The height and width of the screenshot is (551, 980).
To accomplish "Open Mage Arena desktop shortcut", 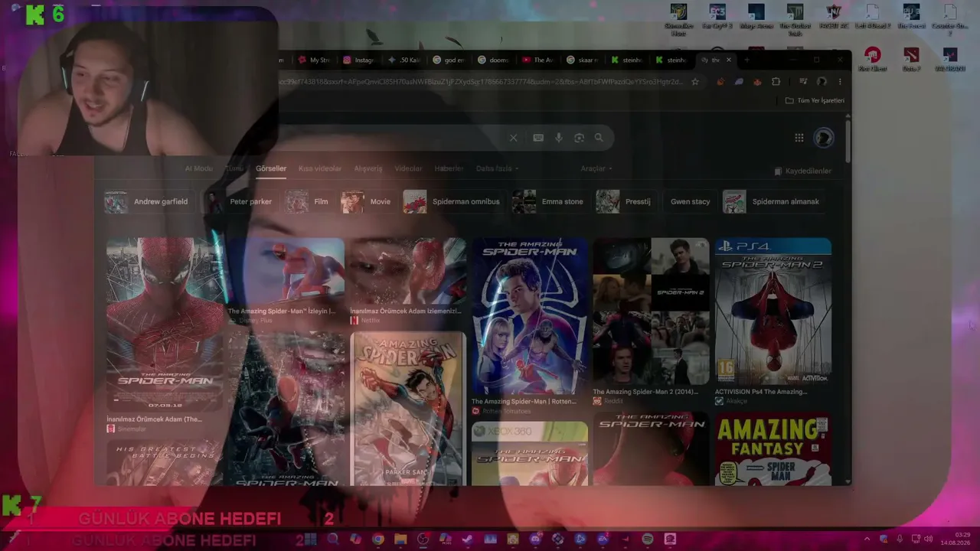I will pyautogui.click(x=756, y=17).
